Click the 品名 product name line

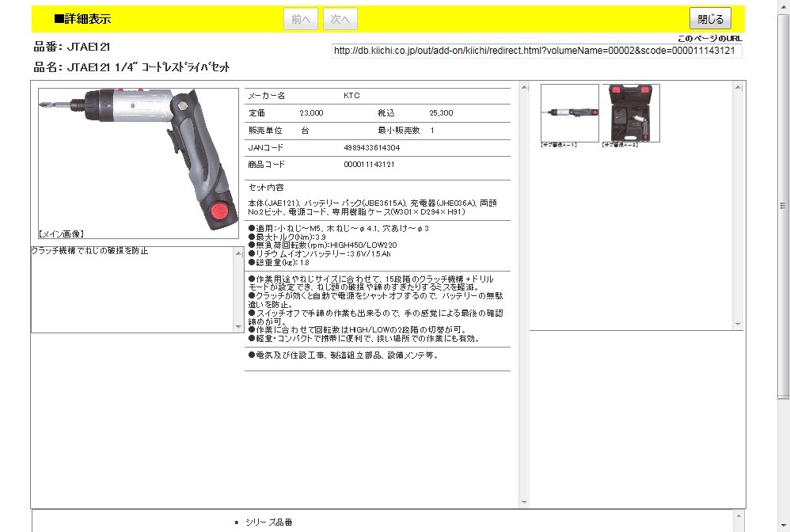[131, 67]
